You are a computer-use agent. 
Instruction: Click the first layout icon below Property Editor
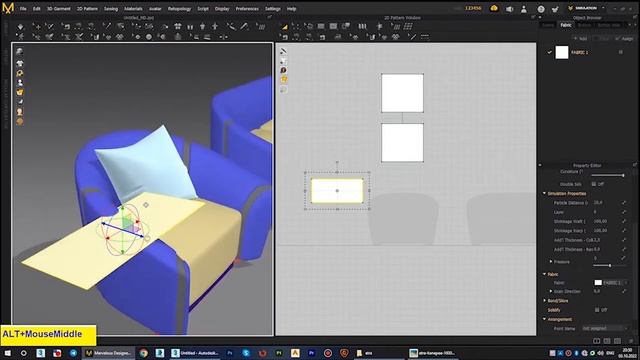596,340
